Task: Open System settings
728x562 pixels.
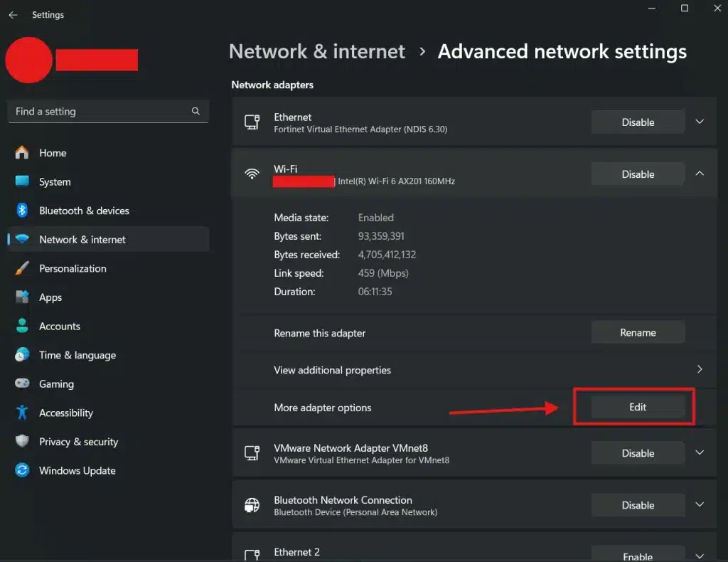Action: click(x=108, y=181)
